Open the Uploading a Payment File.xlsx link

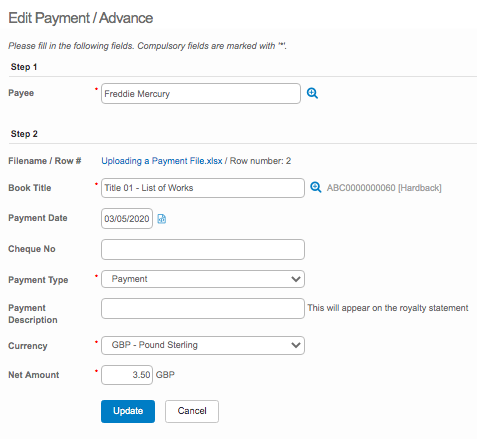pos(162,161)
